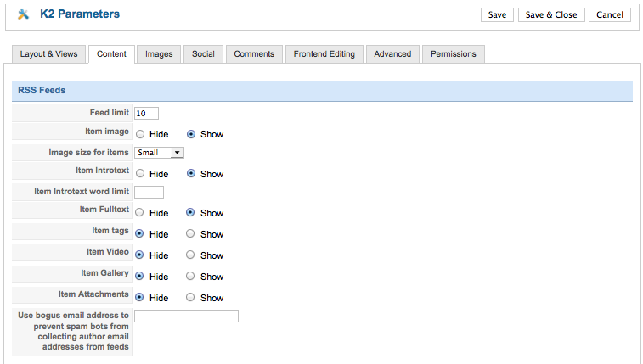This screenshot has width=643, height=364.
Task: Click the Save button
Action: click(497, 14)
